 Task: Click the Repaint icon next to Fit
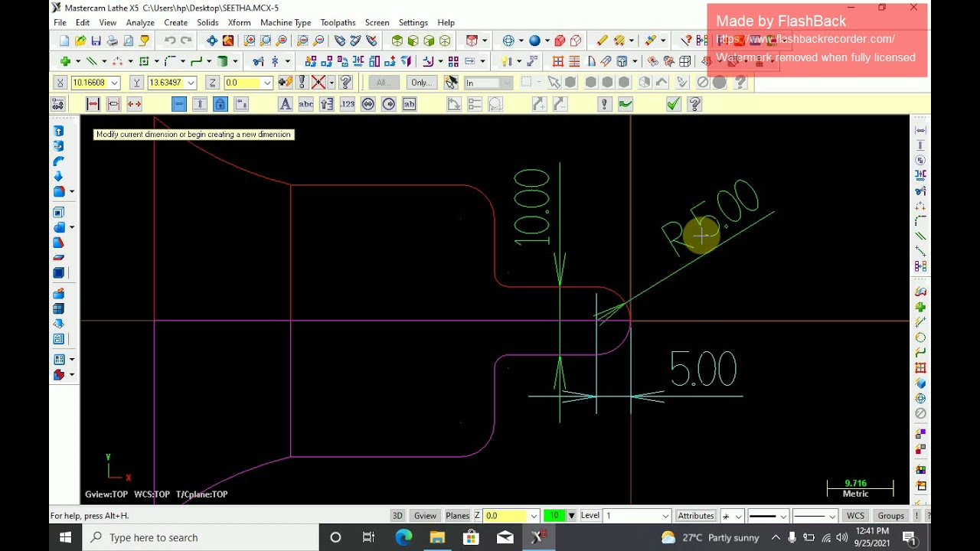(228, 41)
